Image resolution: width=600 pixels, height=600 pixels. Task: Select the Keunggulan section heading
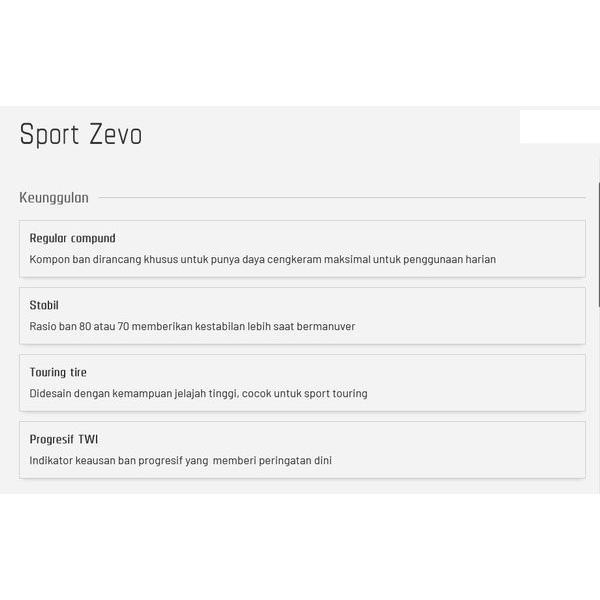tap(54, 198)
